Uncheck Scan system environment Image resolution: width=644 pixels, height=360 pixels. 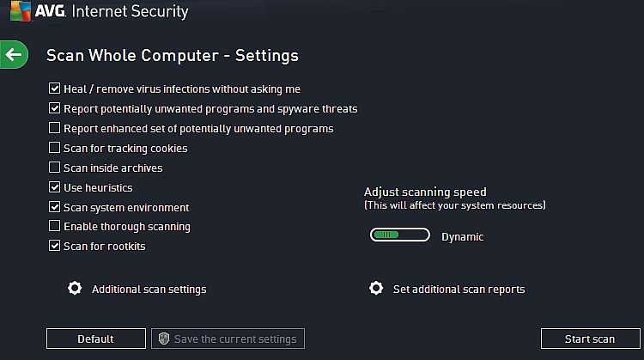[x=54, y=207]
